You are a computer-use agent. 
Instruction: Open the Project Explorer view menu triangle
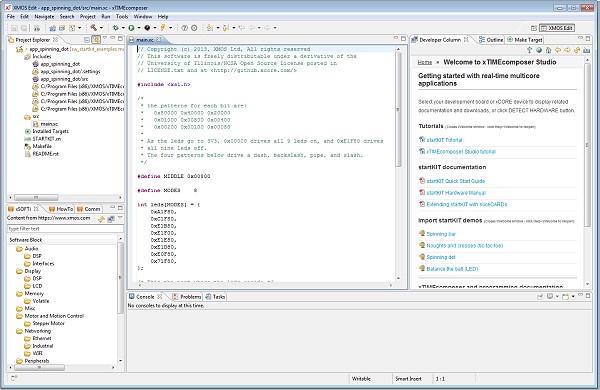(105, 39)
